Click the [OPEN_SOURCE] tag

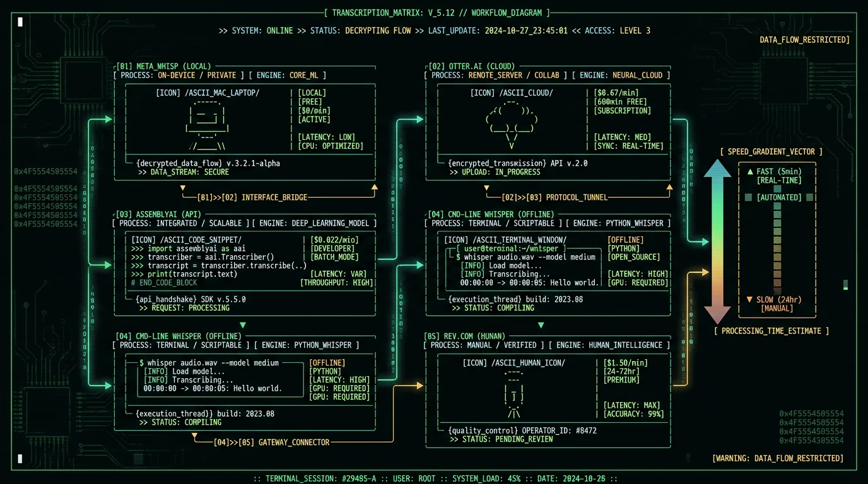634,257
